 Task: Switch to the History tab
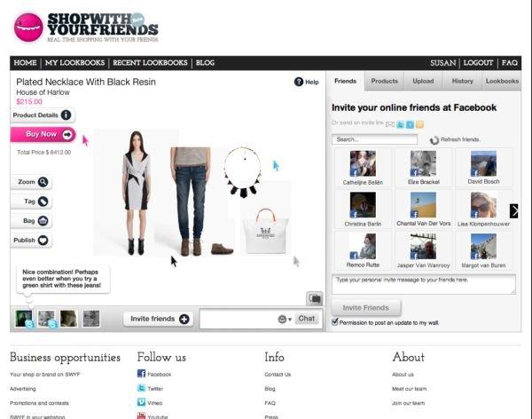(x=462, y=81)
